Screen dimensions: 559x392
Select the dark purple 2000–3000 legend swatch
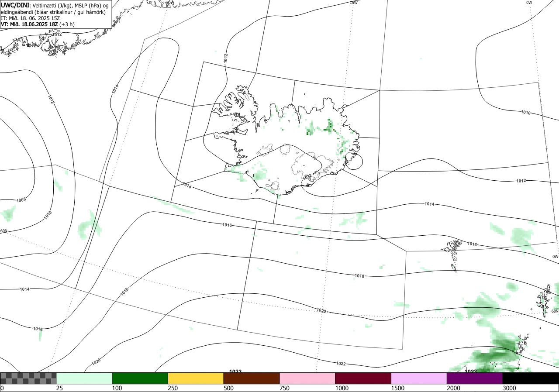tap(475, 378)
